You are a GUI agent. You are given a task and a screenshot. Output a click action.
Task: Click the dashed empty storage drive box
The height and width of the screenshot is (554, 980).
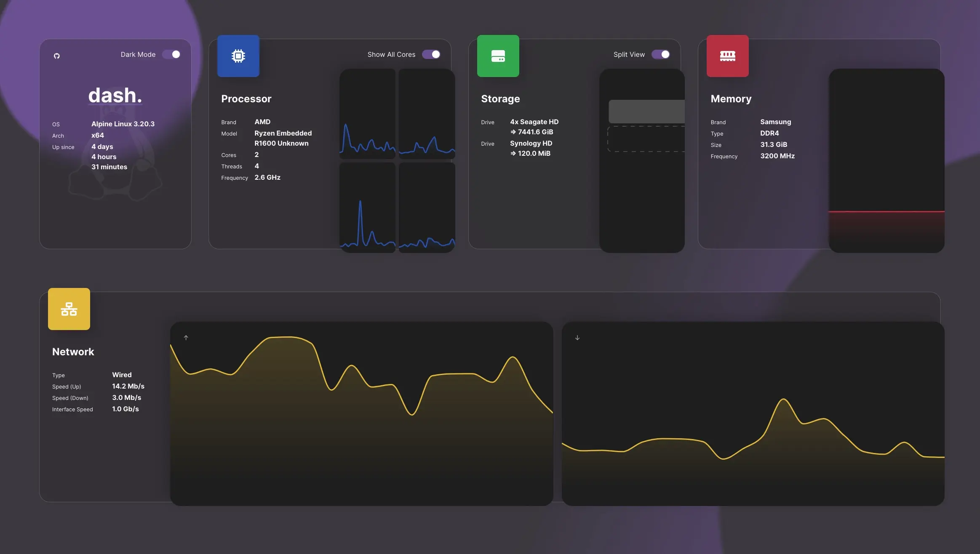click(x=646, y=139)
